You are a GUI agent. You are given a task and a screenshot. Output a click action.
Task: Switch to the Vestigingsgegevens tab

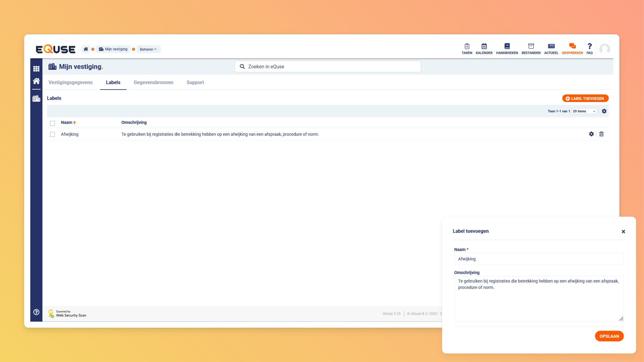point(70,82)
